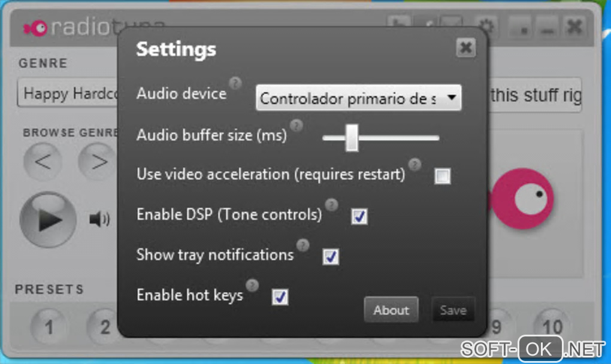This screenshot has width=611, height=364.
Task: Close the Settings dialog with X
Action: point(465,48)
